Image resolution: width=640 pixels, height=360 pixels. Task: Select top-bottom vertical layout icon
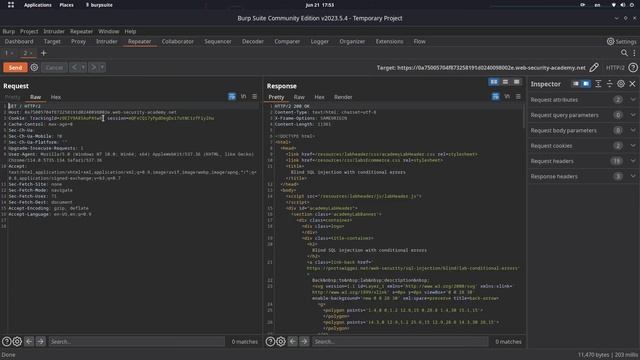505,82
